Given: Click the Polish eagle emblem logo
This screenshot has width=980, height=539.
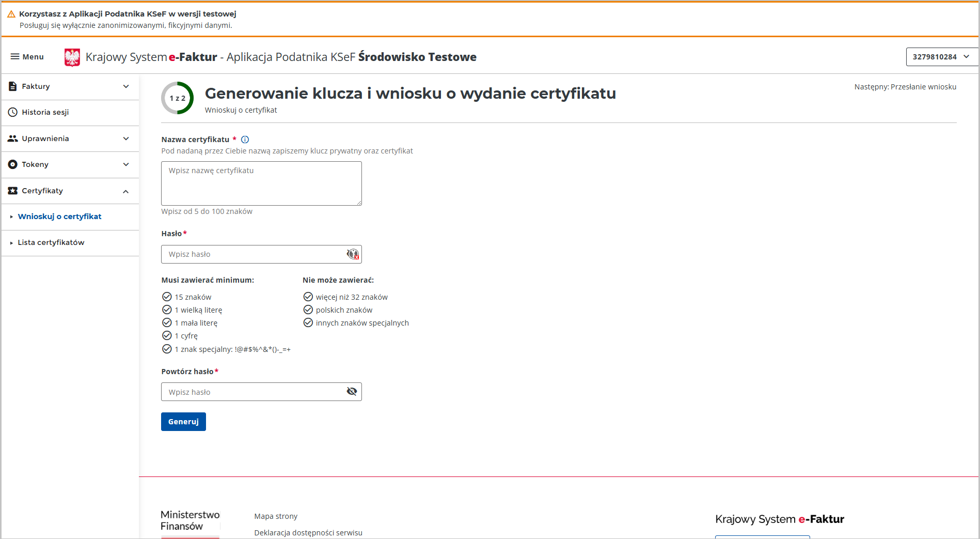Looking at the screenshot, I should [72, 57].
